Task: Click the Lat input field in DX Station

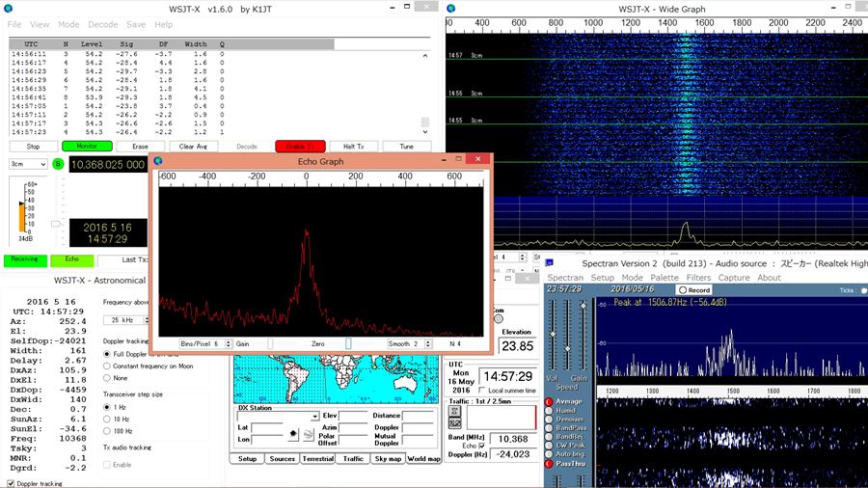Action: pyautogui.click(x=266, y=427)
